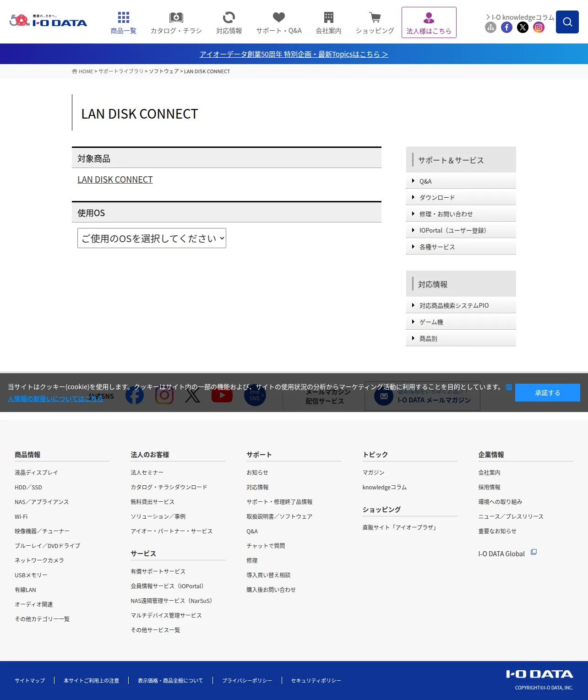Open Instagram icon in header
This screenshot has width=588, height=700.
[x=539, y=27]
